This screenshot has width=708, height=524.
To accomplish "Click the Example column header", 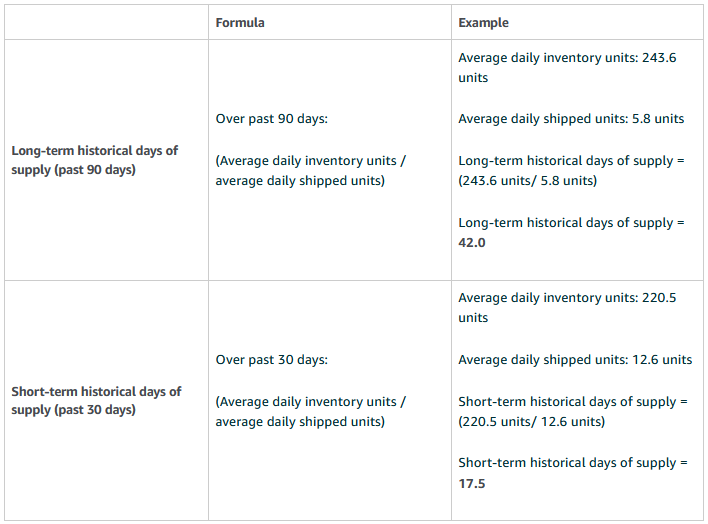I will tap(483, 23).
